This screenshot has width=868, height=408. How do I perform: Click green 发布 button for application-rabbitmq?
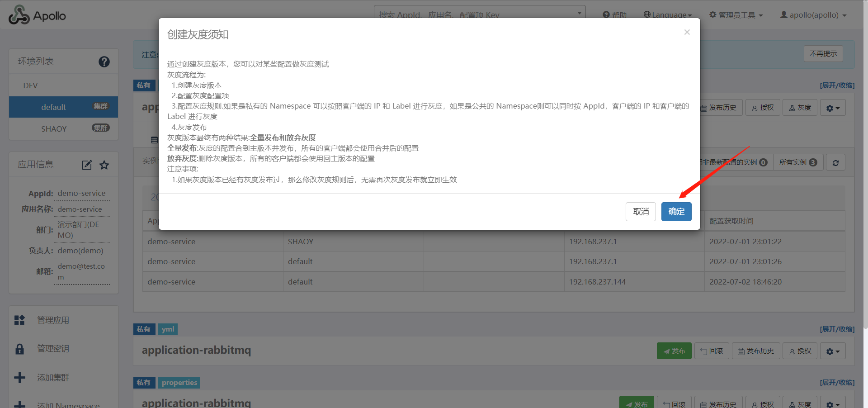pyautogui.click(x=674, y=351)
